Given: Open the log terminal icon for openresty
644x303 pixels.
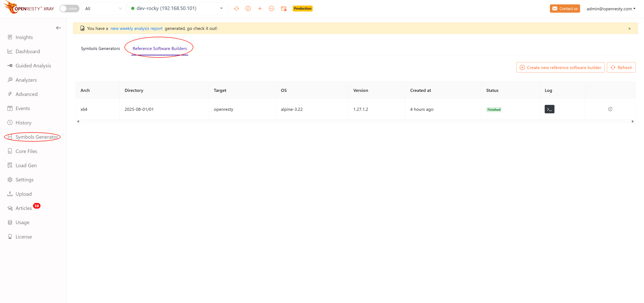Looking at the screenshot, I should point(549,109).
